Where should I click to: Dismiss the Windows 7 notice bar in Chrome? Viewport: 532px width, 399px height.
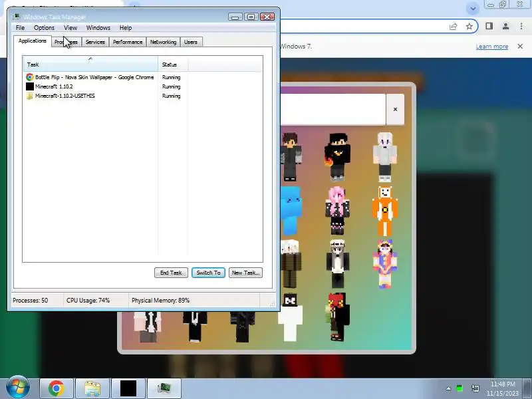520,46
